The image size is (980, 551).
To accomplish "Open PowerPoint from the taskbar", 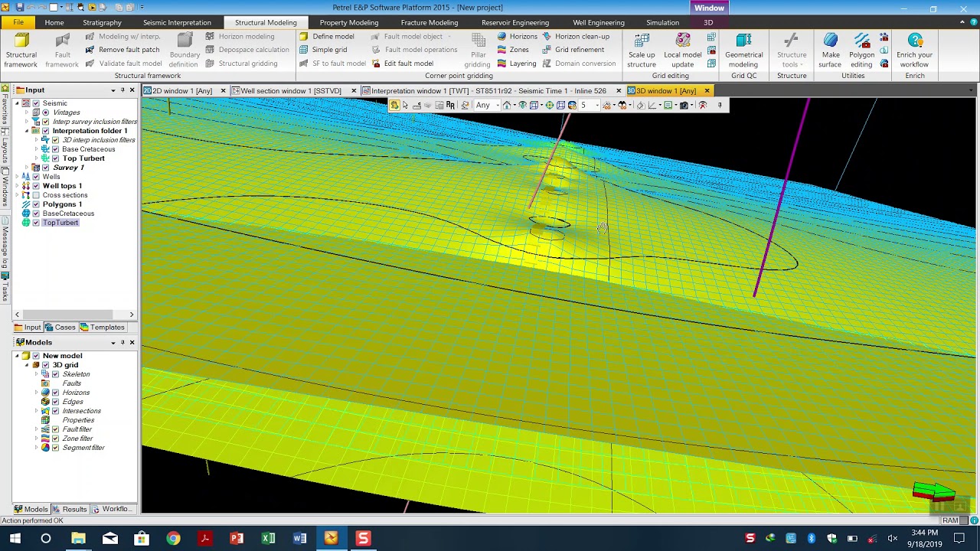I will [237, 538].
